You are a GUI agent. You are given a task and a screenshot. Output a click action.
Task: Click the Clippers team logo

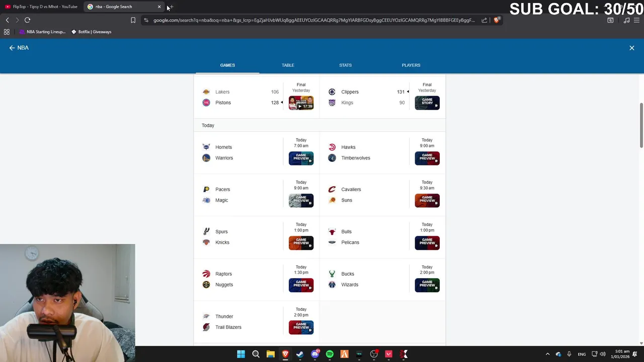point(332,92)
